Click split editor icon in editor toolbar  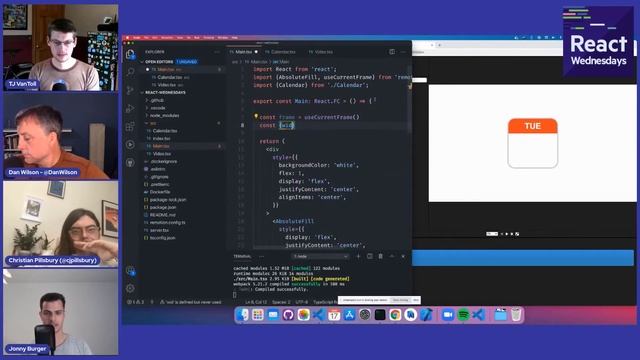pos(392,52)
